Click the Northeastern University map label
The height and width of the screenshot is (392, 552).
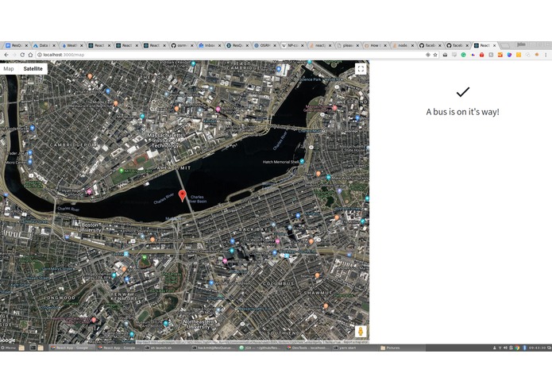point(199,324)
